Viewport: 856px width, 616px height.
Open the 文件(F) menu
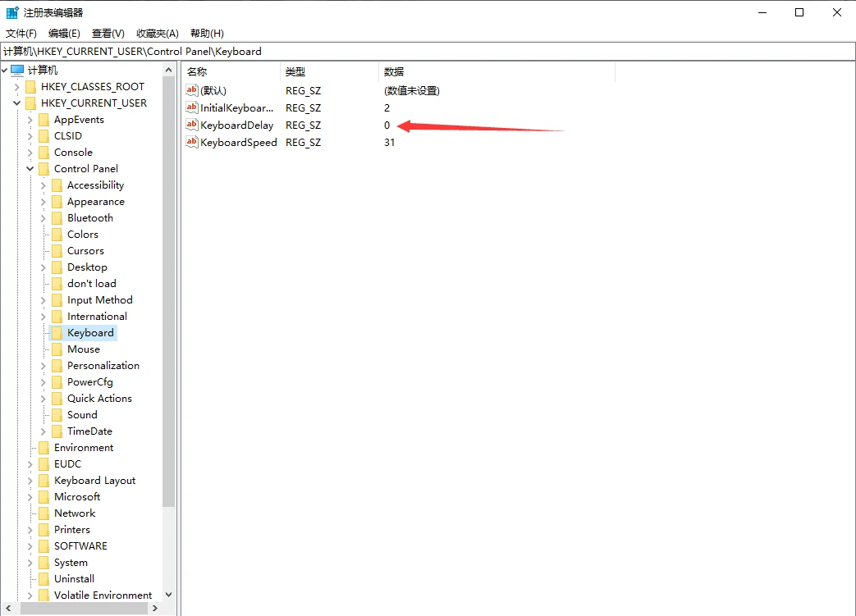point(21,33)
